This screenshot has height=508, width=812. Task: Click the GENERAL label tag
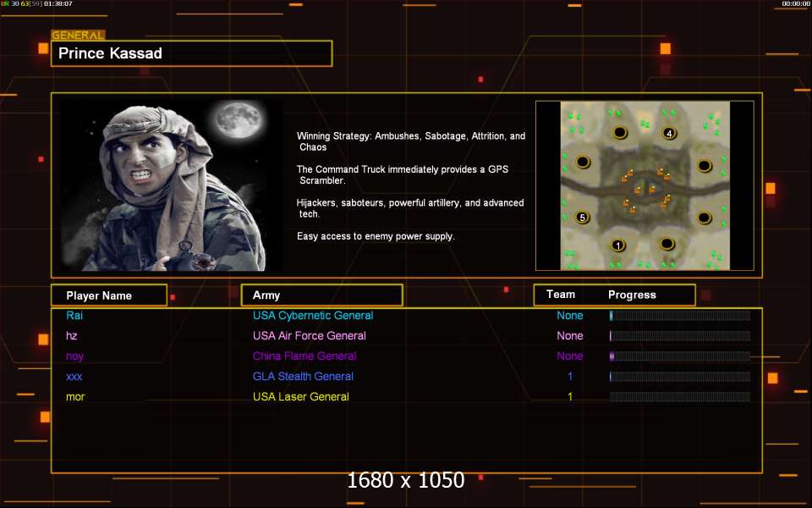click(x=78, y=36)
